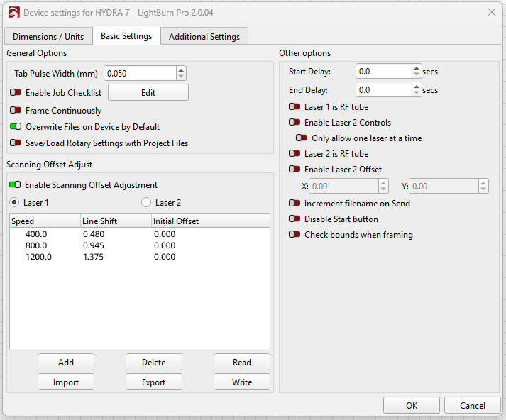Click the Start Delay input field
Screen dimensions: 506x420
pos(384,71)
